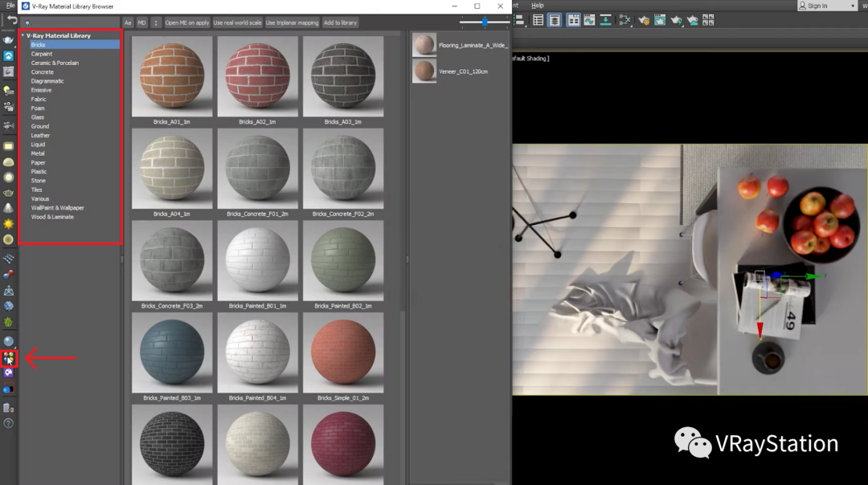
Task: Click the help question mark icon
Action: click(8, 423)
